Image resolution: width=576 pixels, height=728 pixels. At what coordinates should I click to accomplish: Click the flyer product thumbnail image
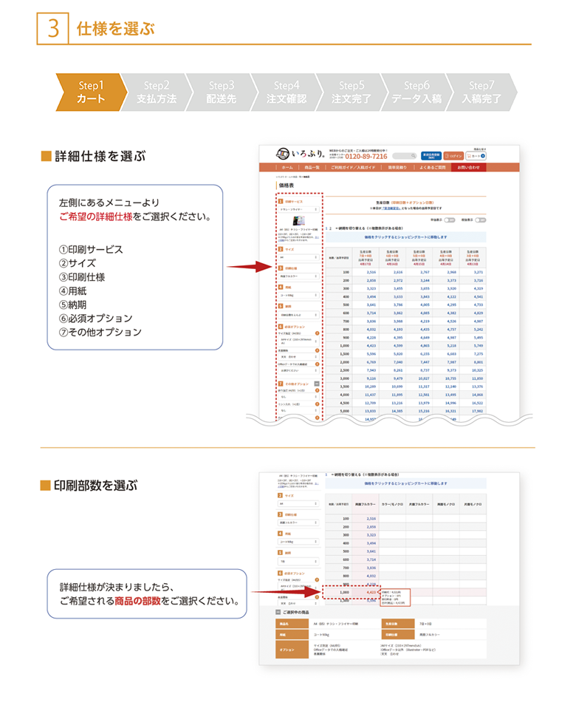pos(298,221)
